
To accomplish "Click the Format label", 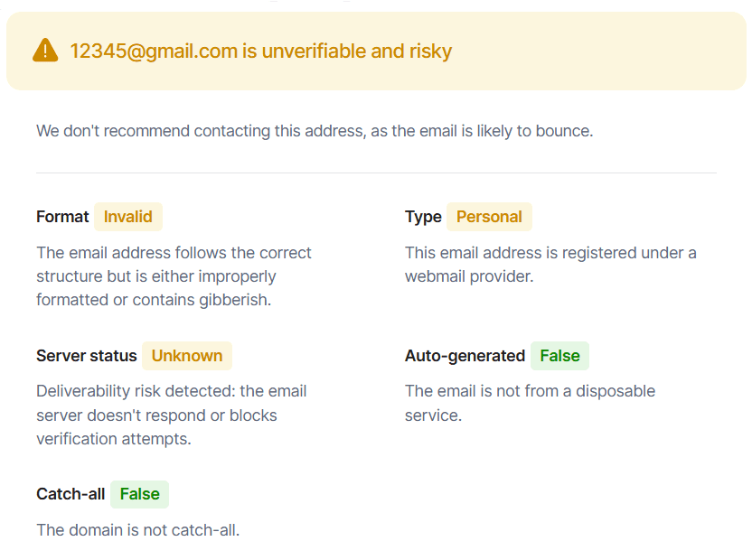I will (x=62, y=217).
